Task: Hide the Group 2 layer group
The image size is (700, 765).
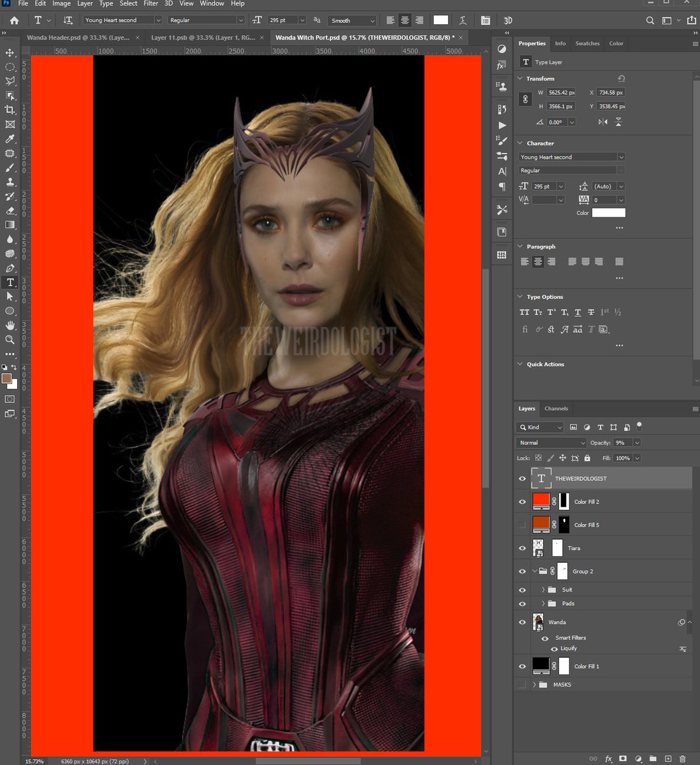Action: (x=522, y=571)
